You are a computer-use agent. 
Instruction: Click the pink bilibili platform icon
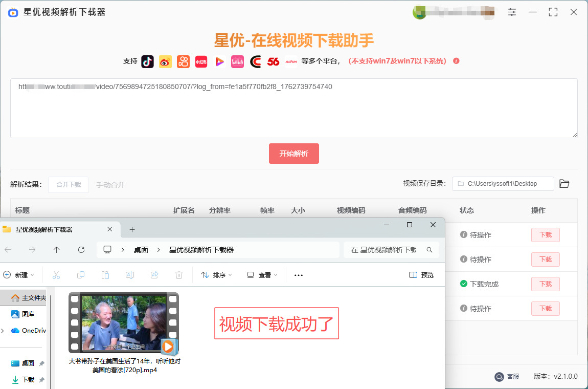(237, 61)
